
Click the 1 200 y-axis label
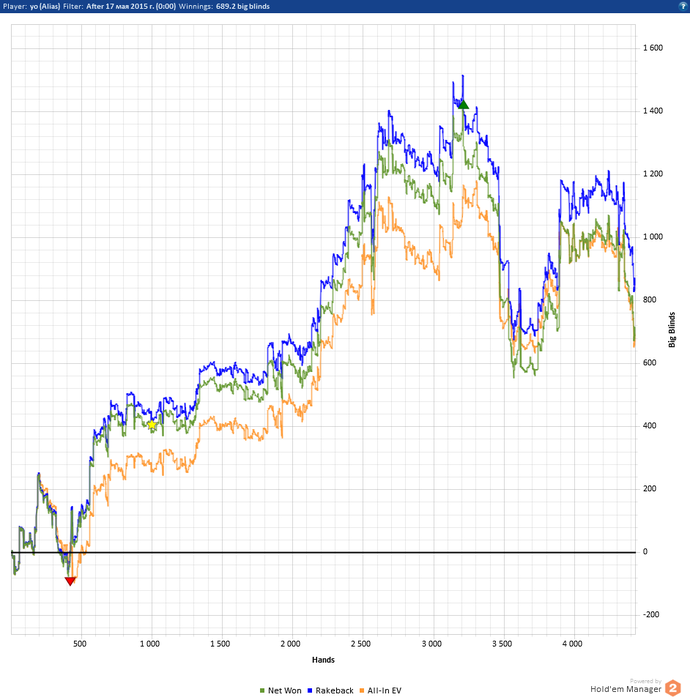653,174
